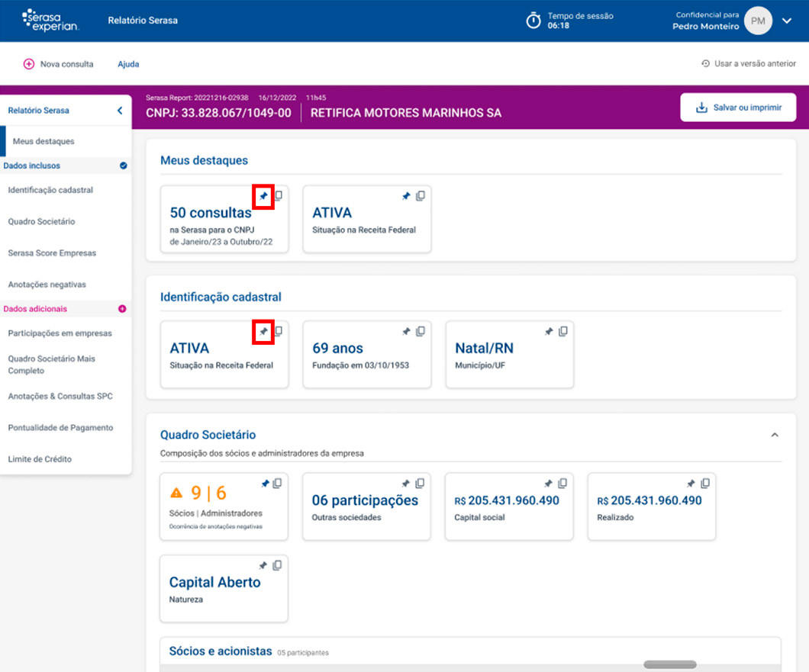
Task: Copy the Capital Aberto card
Action: point(277,565)
